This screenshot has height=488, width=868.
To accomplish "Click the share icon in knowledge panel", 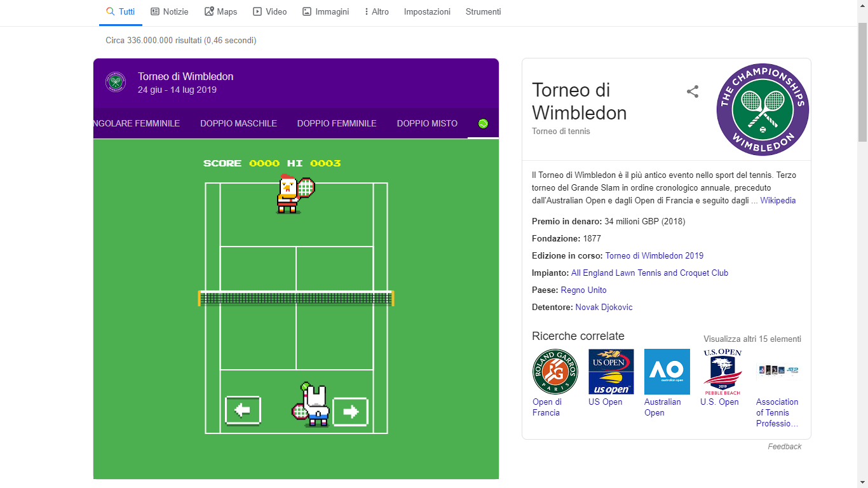I will (693, 91).
